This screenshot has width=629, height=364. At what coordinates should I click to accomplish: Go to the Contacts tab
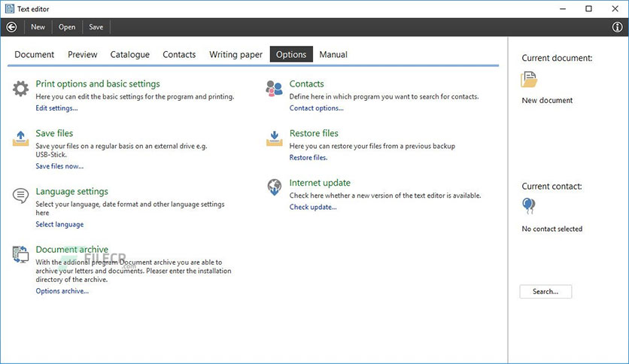(179, 54)
